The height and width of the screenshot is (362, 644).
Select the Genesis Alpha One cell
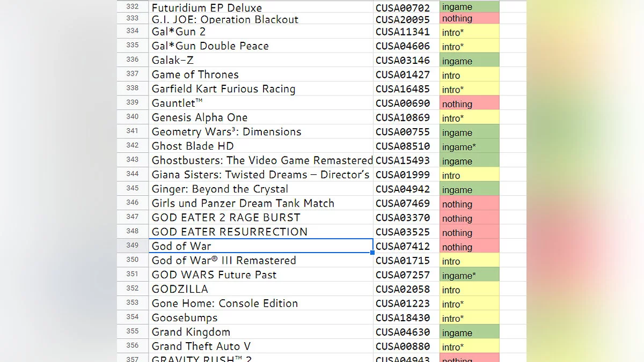point(261,117)
